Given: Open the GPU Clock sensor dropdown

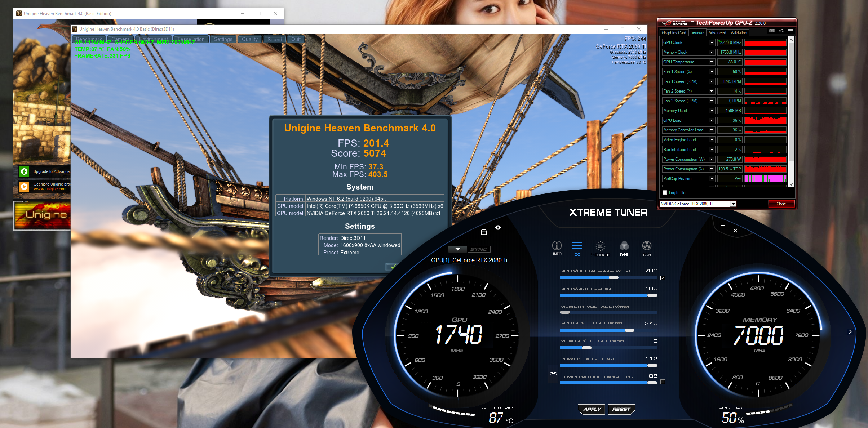Looking at the screenshot, I should (x=712, y=43).
